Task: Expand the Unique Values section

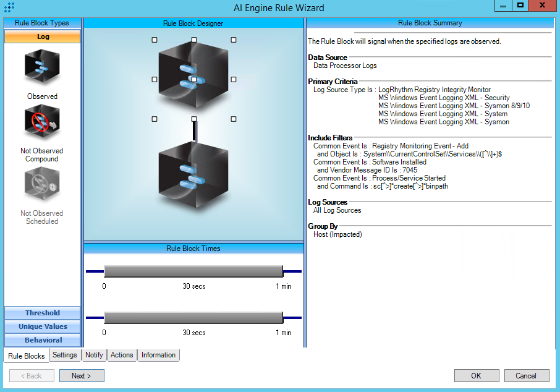Action: click(x=42, y=326)
